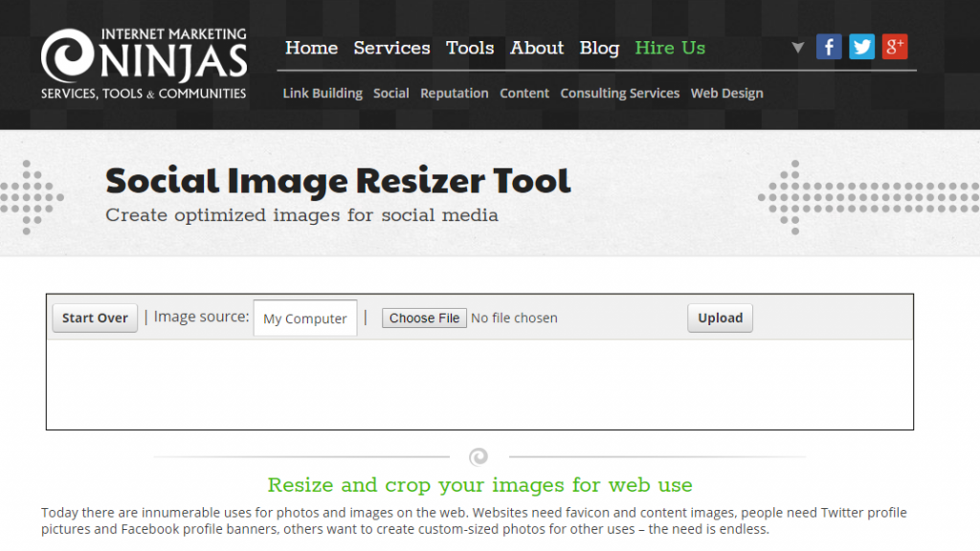980x551 pixels.
Task: Open the My Computer image source selector
Action: click(x=304, y=318)
